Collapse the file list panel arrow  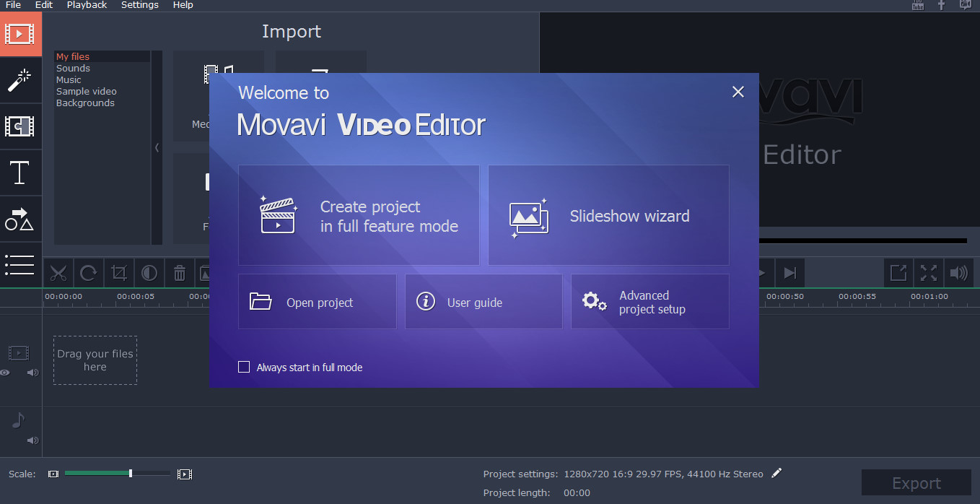coord(157,147)
